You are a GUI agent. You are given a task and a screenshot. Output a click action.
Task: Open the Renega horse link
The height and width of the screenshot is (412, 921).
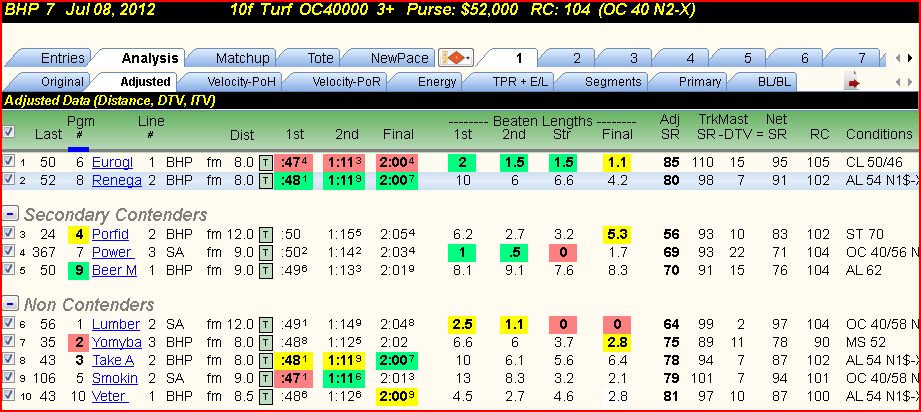[x=116, y=180]
